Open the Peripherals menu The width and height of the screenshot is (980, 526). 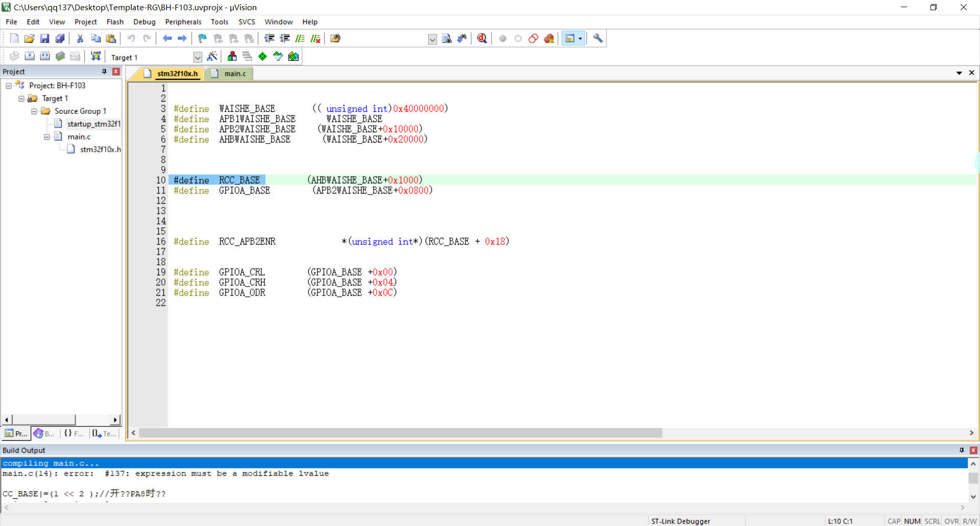pos(183,22)
